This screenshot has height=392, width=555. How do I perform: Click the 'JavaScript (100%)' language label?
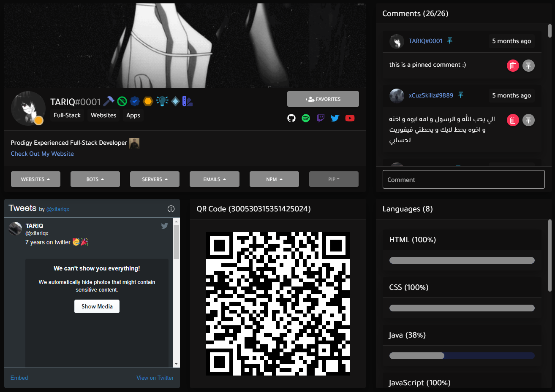(x=419, y=383)
